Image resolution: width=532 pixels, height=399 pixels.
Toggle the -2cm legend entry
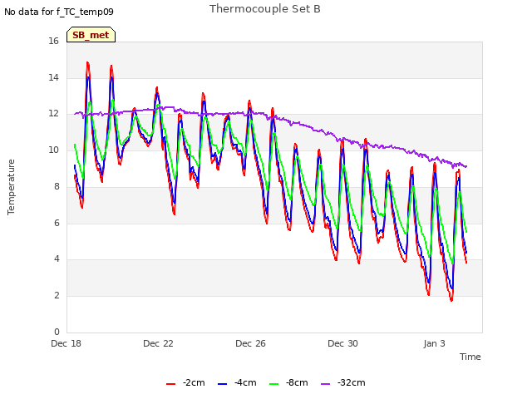[x=185, y=382]
